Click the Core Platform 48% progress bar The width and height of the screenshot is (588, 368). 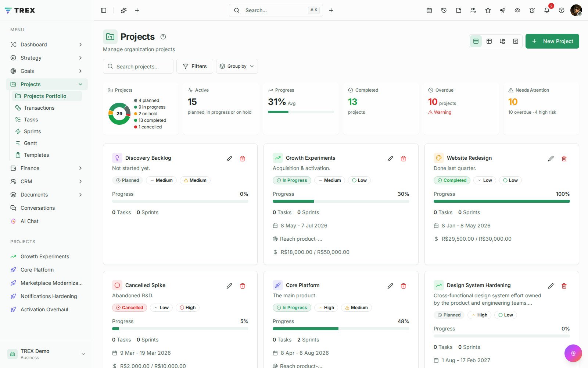341,329
